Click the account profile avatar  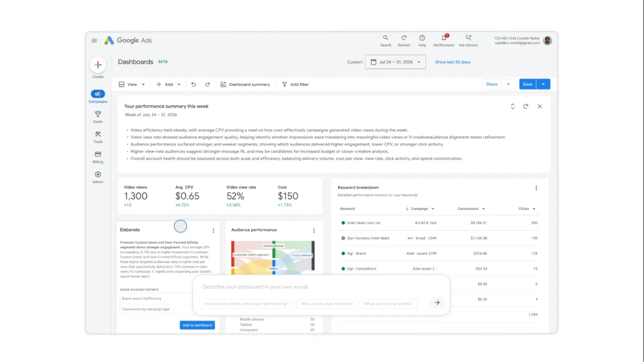point(547,41)
